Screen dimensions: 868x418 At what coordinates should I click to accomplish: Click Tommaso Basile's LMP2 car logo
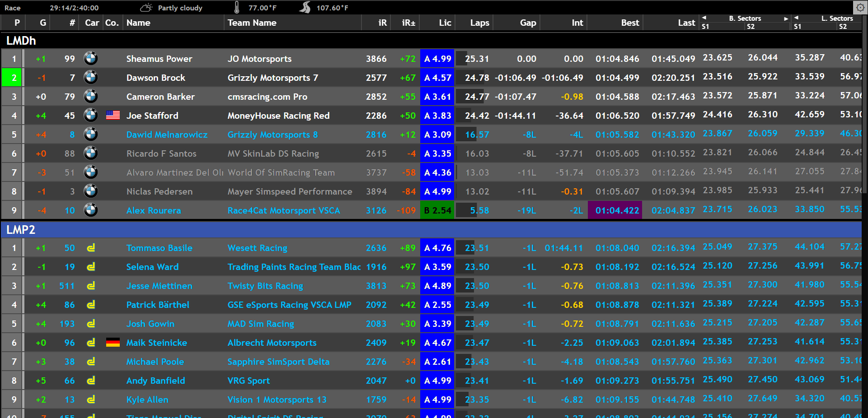[91, 248]
